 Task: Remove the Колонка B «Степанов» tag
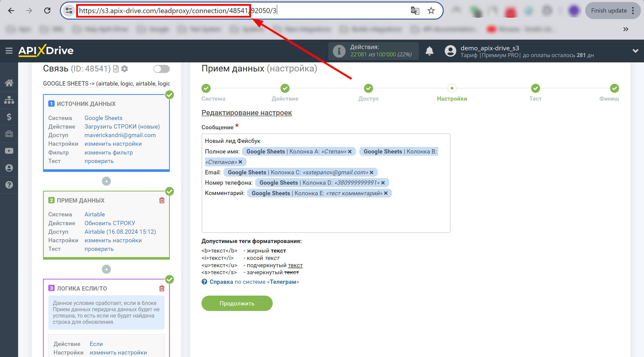pyautogui.click(x=240, y=162)
